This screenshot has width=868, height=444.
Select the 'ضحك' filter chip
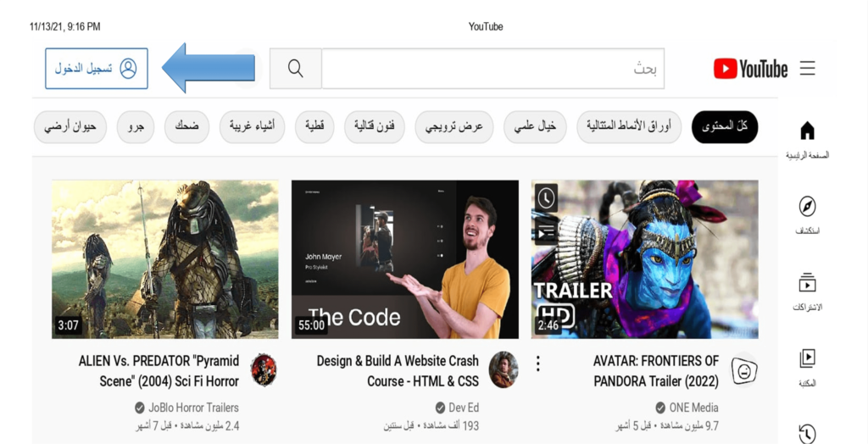tap(186, 127)
